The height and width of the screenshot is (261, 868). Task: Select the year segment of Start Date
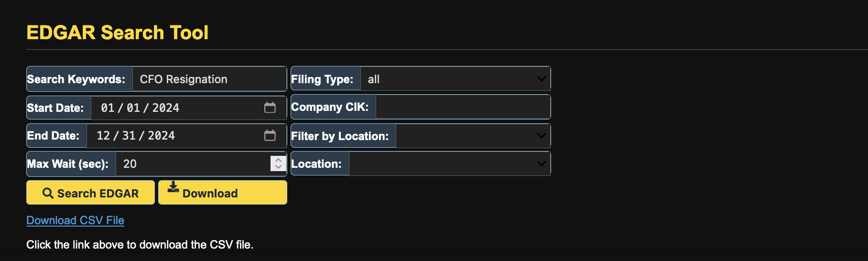click(165, 108)
